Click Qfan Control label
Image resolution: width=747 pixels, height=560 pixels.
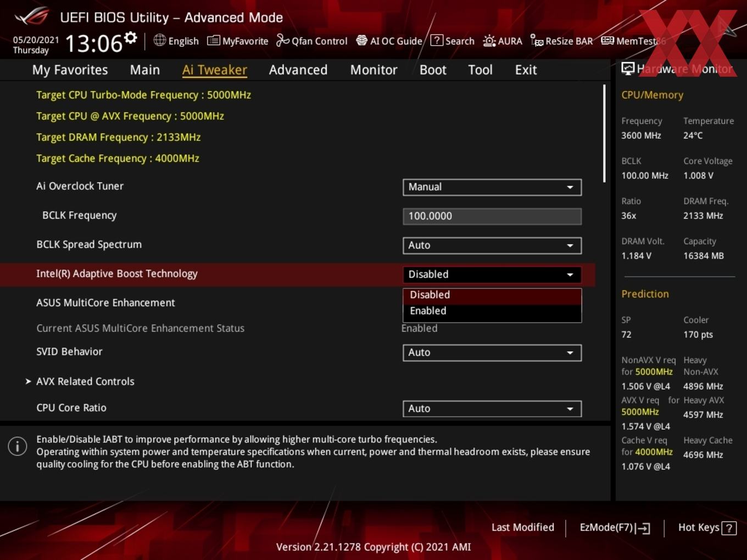pyautogui.click(x=319, y=41)
